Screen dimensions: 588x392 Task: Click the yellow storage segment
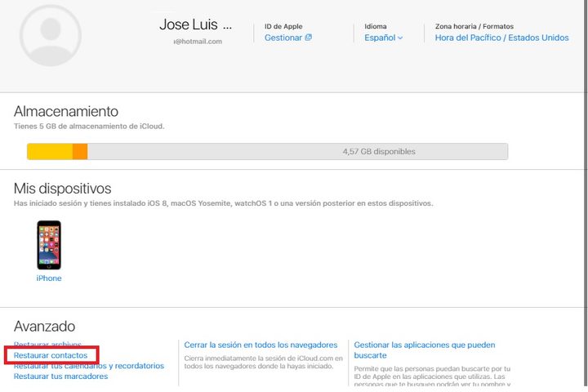click(x=50, y=151)
